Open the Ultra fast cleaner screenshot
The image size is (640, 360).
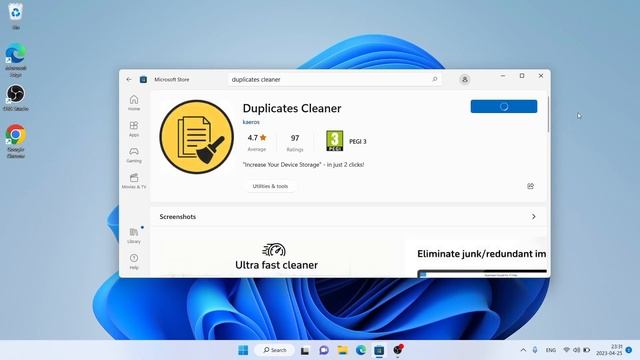point(276,256)
